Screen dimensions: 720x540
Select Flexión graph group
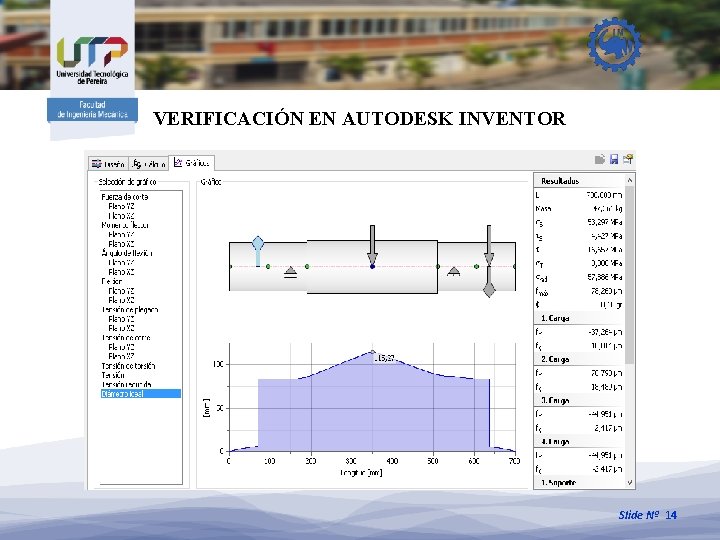coord(112,281)
